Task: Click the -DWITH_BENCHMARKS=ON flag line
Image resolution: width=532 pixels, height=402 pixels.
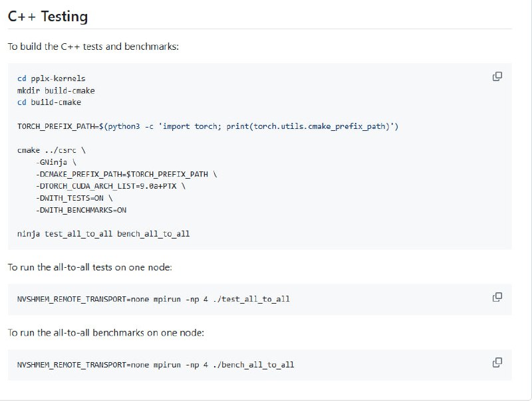Action: [x=82, y=210]
